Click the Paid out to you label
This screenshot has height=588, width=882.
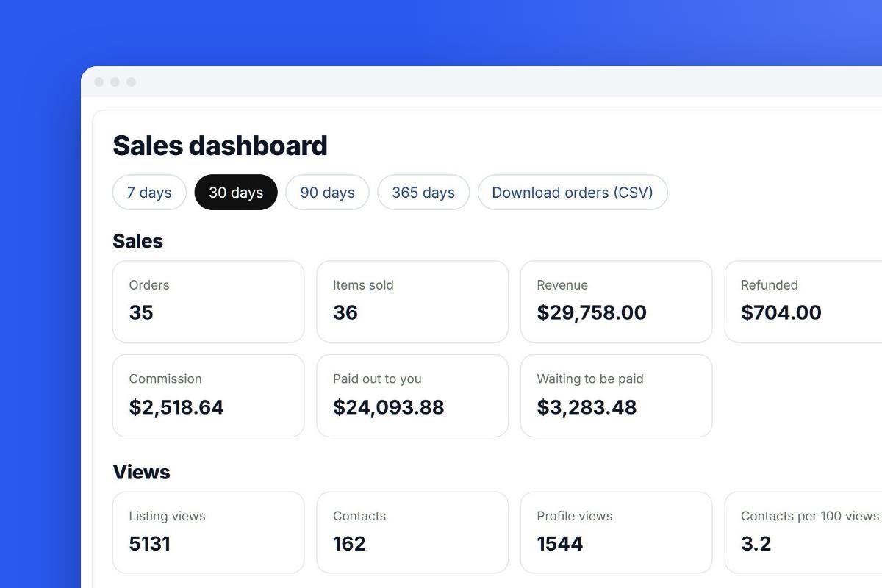point(377,379)
